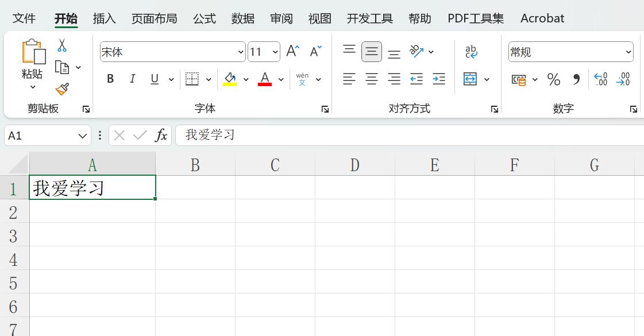The width and height of the screenshot is (644, 336).
Task: Toggle bold formatting
Action: tap(110, 79)
